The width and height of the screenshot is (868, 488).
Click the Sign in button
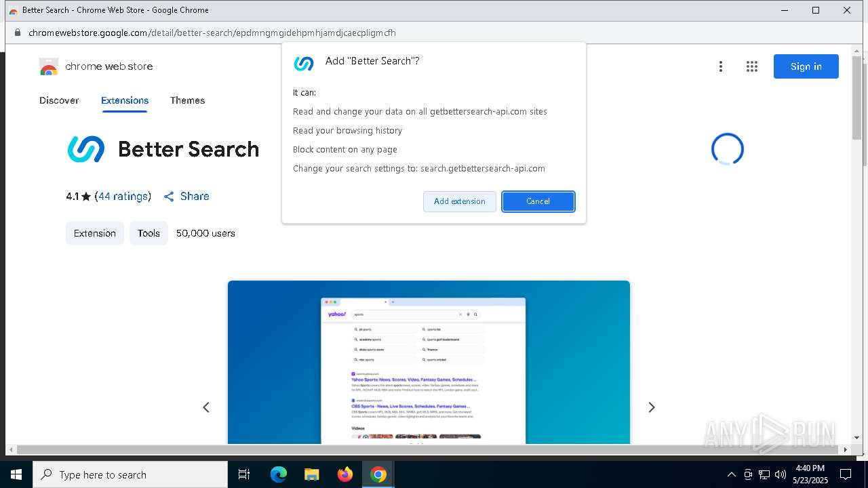806,66
